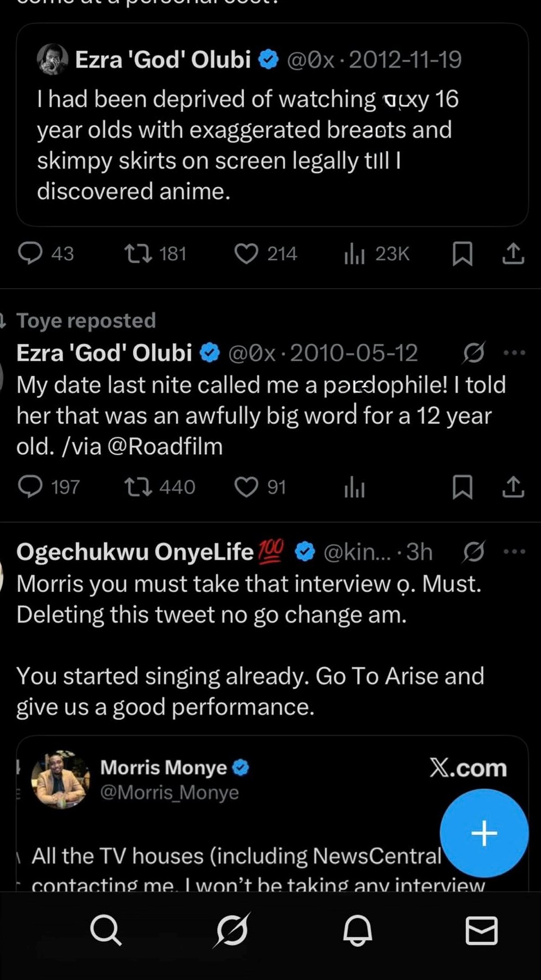View analytics showing 23K views

point(354,253)
